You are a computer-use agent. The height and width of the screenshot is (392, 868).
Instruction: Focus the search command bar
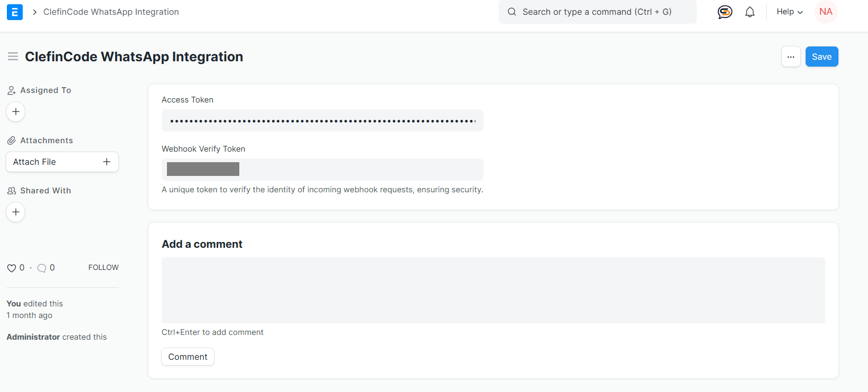(x=598, y=12)
